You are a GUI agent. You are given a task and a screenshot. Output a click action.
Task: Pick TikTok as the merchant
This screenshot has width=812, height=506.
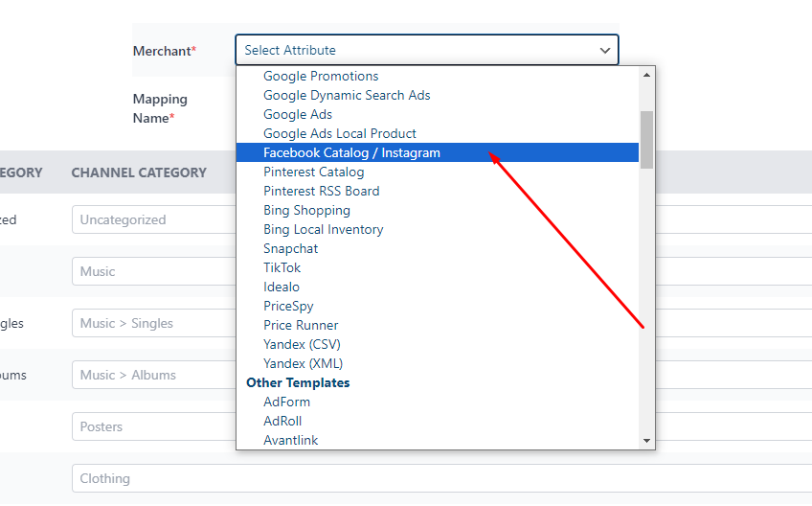point(282,267)
